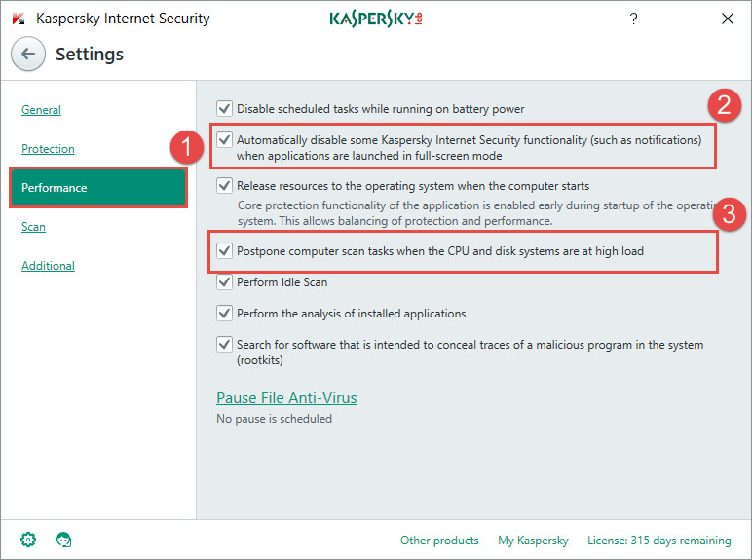The width and height of the screenshot is (752, 560).
Task: Open the Additional settings section
Action: 48,265
